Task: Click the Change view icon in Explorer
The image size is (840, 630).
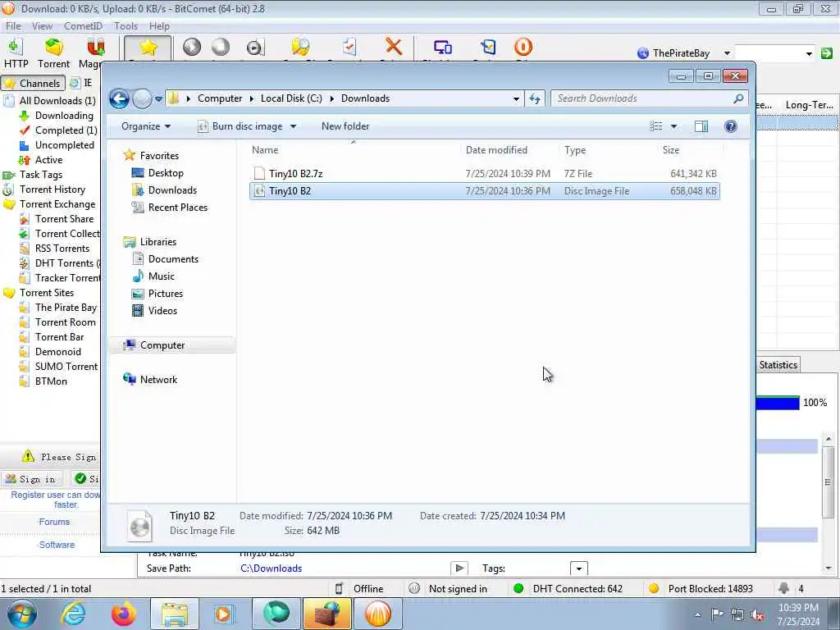Action: [x=655, y=126]
